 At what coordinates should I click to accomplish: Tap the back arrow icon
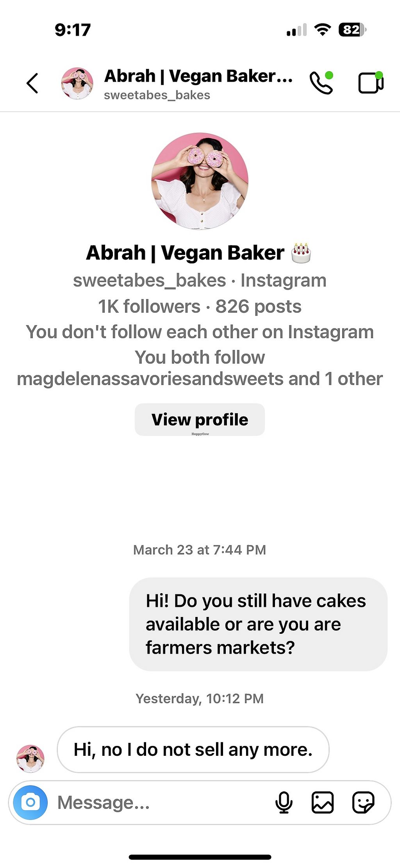[x=32, y=83]
